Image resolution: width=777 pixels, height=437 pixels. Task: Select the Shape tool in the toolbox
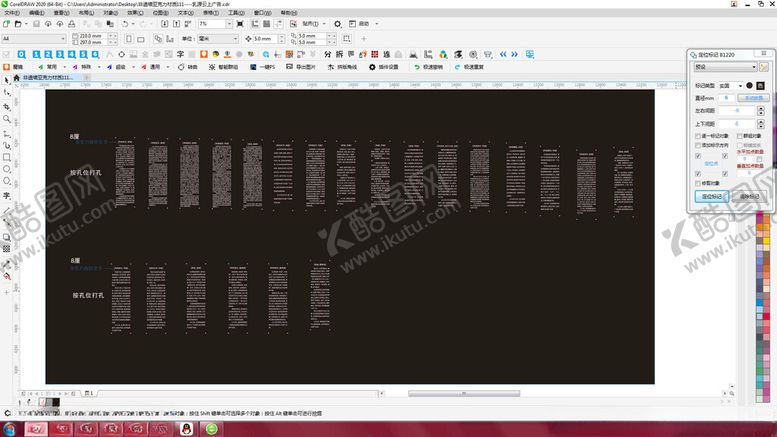[6, 93]
